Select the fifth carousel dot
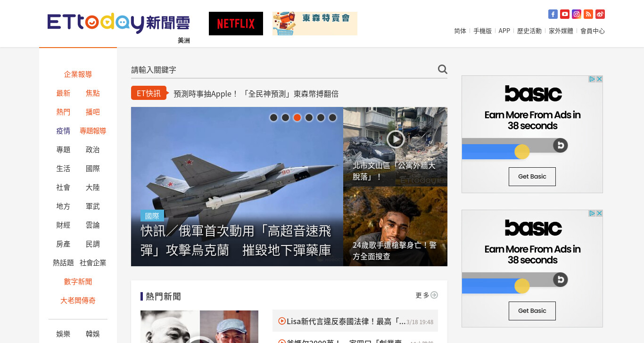The width and height of the screenshot is (644, 343). click(321, 117)
